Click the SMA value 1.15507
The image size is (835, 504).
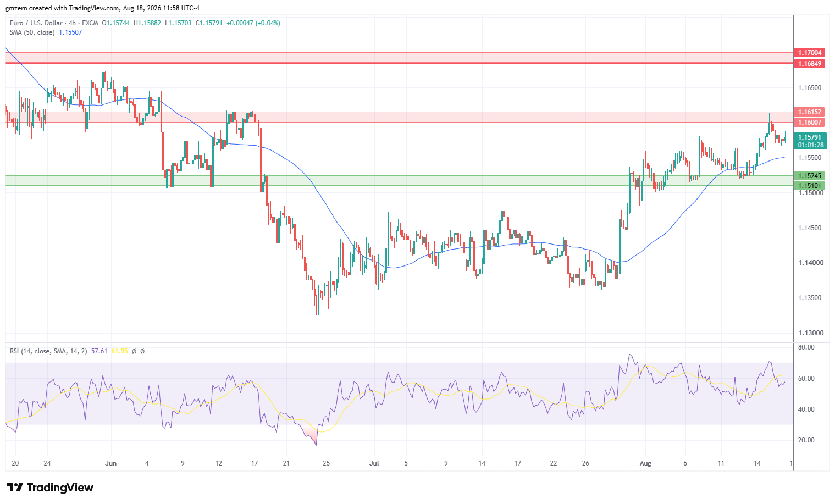click(x=70, y=32)
